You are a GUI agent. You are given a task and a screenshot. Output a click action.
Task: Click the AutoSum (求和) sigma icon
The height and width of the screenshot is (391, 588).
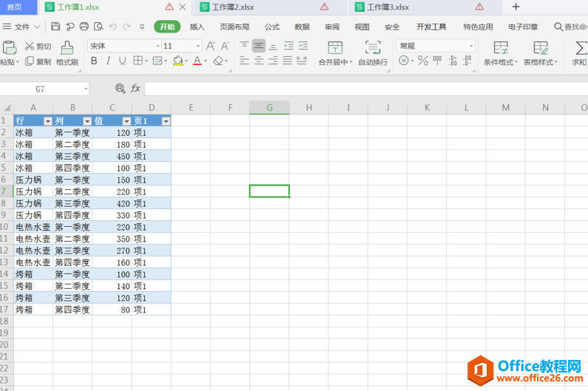[x=580, y=48]
